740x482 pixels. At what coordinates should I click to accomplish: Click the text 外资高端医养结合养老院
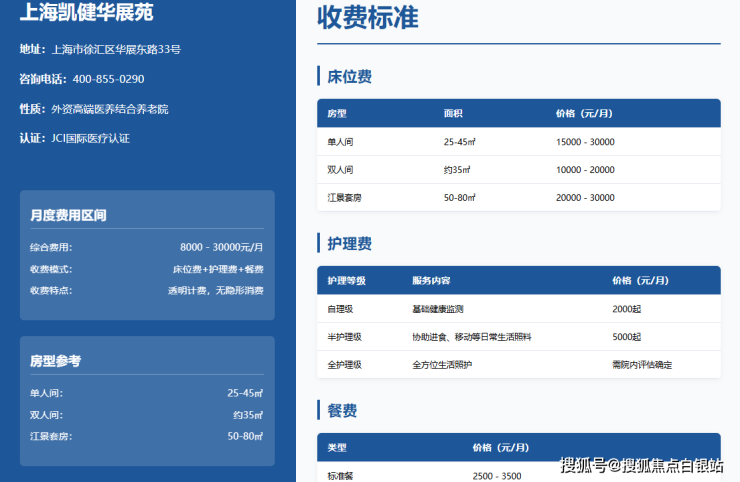tap(109, 109)
